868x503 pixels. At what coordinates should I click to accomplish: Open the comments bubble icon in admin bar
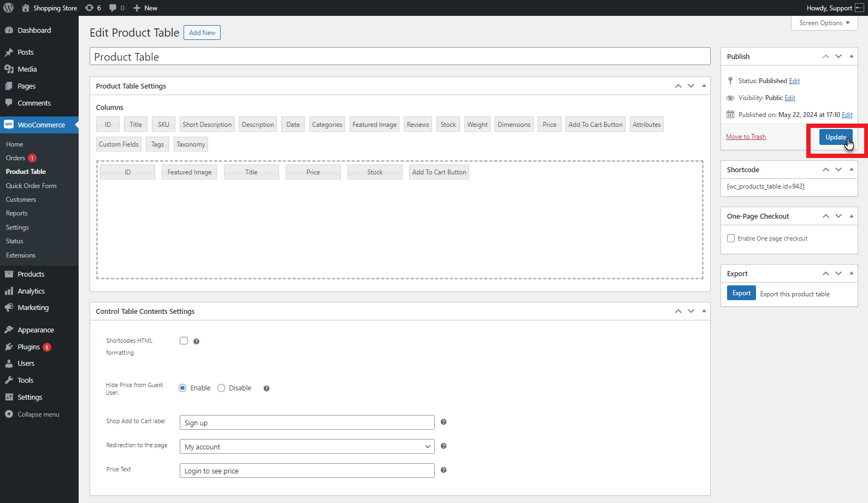(x=116, y=8)
